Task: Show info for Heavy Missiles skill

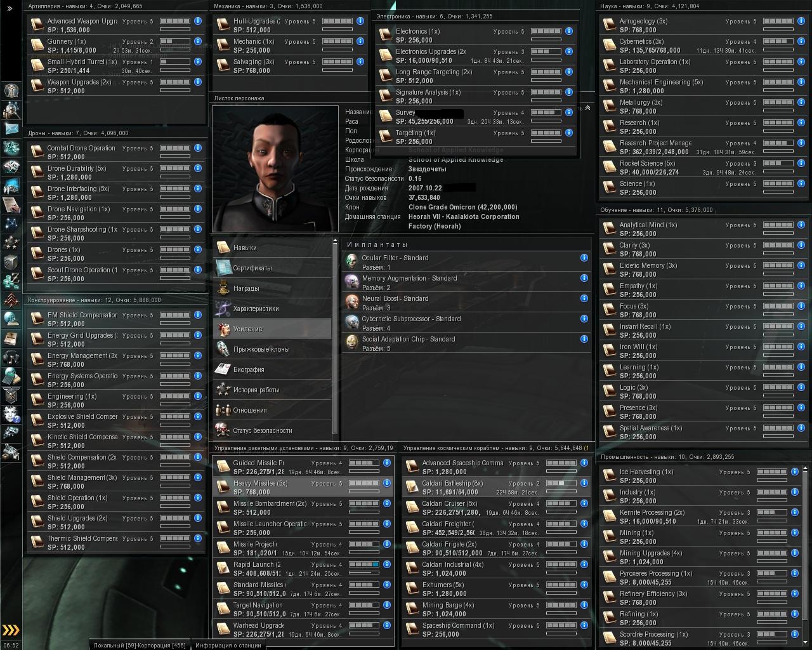Action: click(x=386, y=483)
